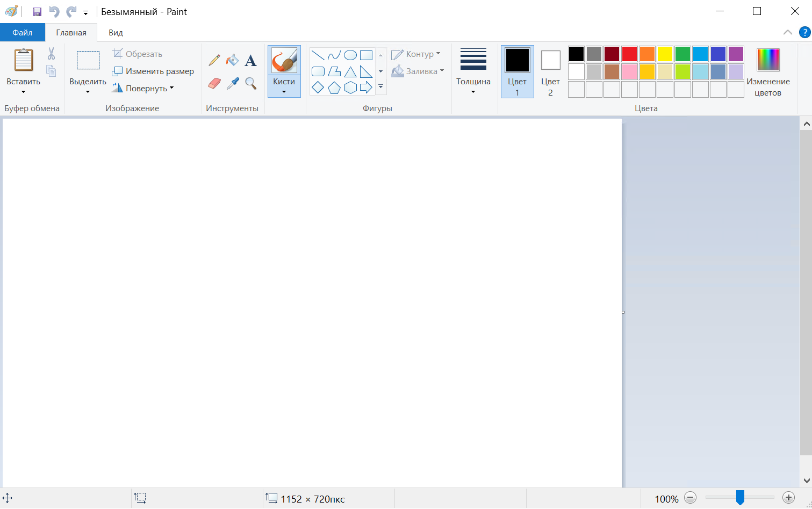Choose the oval shape in Фигуры
Screen dimensions: 812x509
click(x=350, y=55)
